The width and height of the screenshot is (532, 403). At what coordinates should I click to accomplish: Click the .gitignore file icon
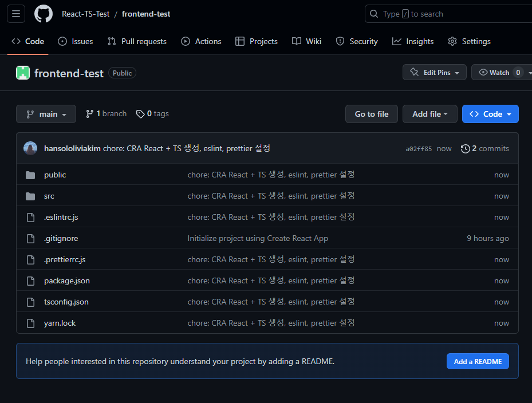(x=30, y=239)
